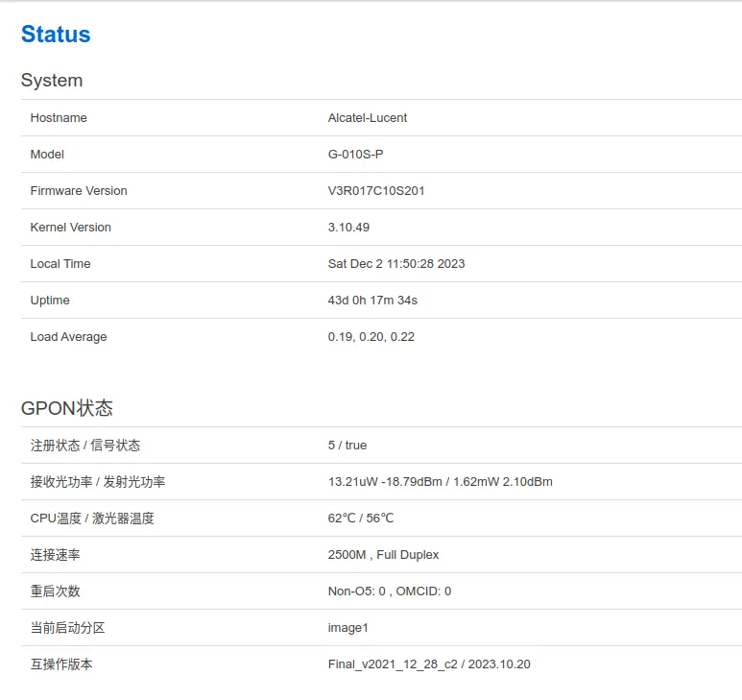Select uptime value 43d 0h 17m 34s
The image size is (742, 700).
[x=372, y=300]
